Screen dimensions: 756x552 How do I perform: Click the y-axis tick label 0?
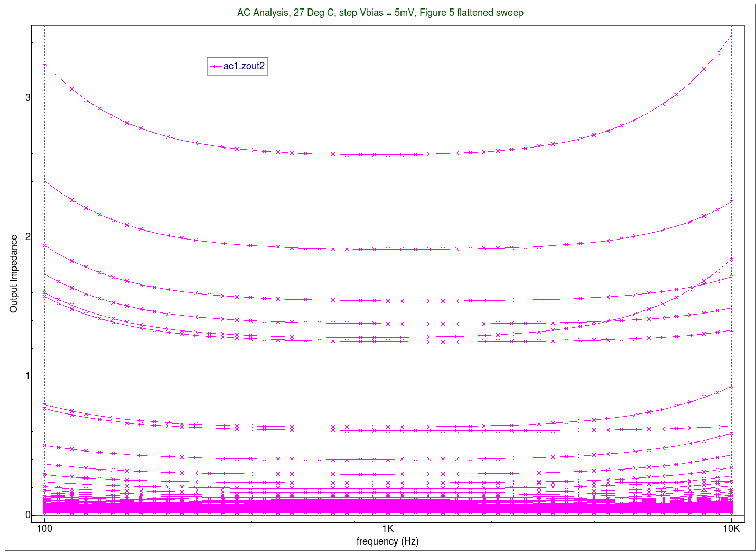(x=28, y=515)
